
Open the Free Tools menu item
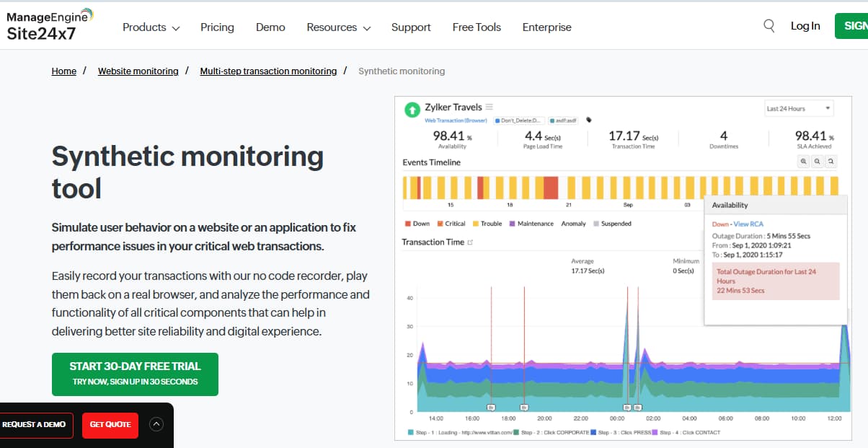[477, 27]
